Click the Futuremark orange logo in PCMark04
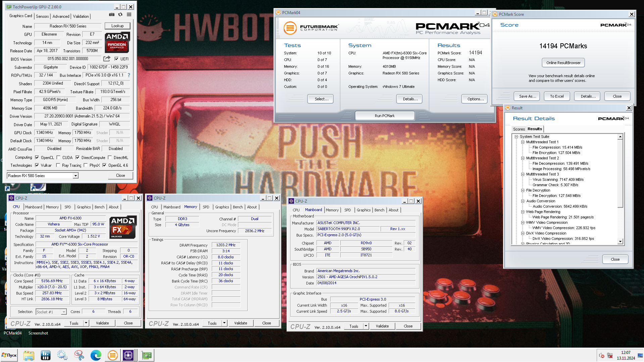Screen dimensions: 644x362 coord(290,28)
